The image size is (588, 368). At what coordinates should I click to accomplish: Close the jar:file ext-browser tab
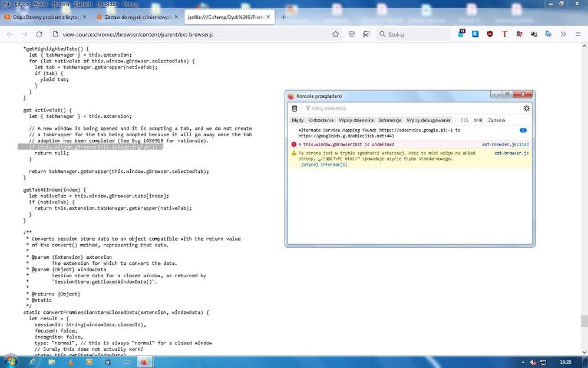click(268, 17)
